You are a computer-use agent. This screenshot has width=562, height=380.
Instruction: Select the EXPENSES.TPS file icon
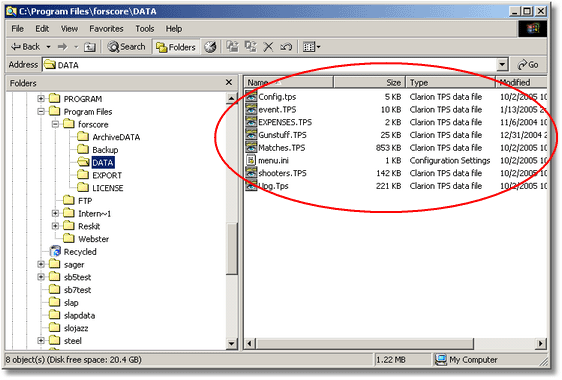[251, 122]
